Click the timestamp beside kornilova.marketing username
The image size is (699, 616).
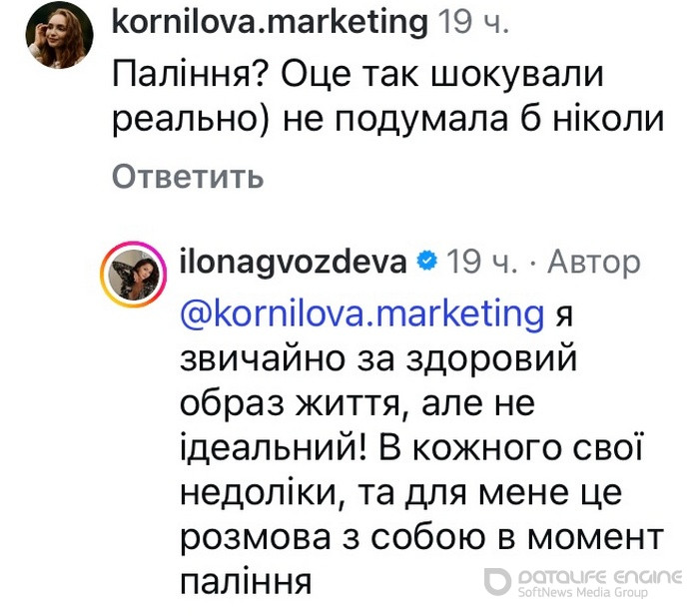(474, 20)
